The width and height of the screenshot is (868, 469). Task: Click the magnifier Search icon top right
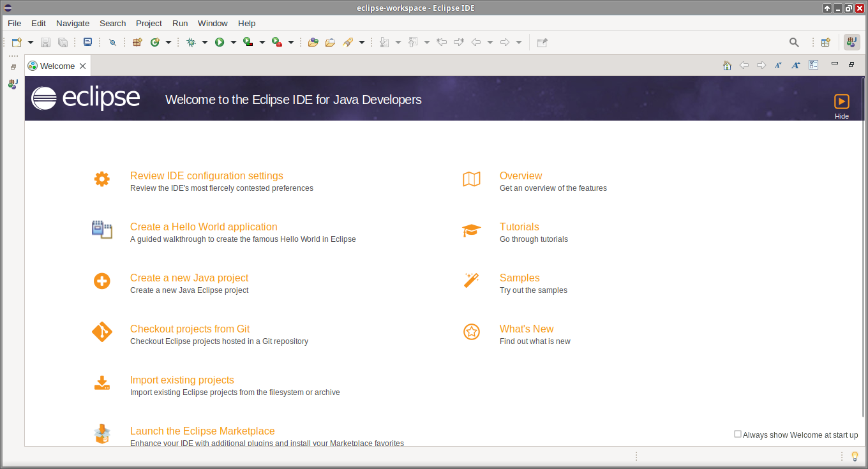click(794, 42)
